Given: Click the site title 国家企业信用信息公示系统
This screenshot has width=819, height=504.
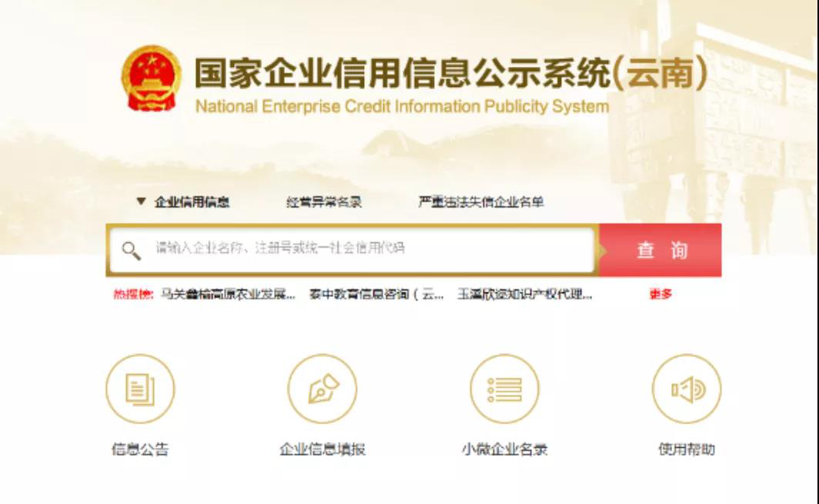Looking at the screenshot, I should click(x=402, y=72).
